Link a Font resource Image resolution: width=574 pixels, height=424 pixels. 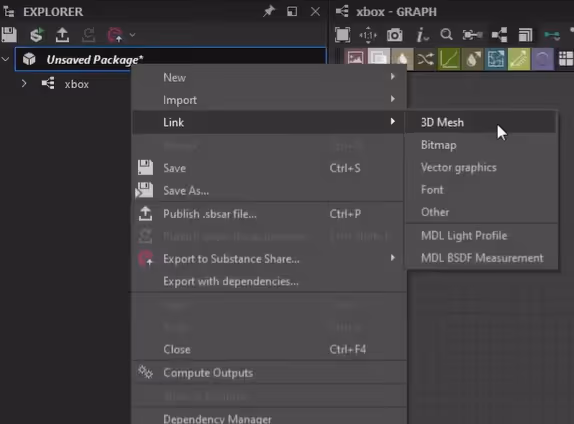pos(481,190)
